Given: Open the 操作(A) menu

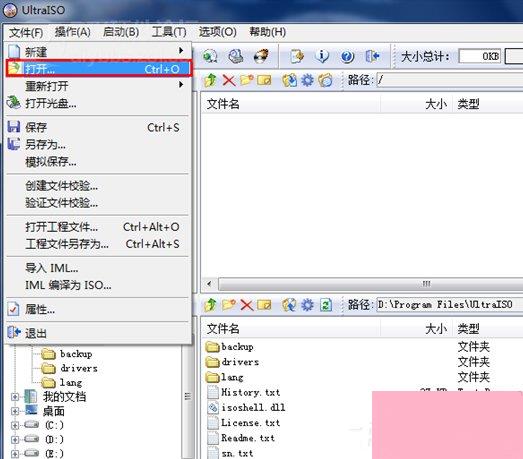Looking at the screenshot, I should click(x=73, y=32).
